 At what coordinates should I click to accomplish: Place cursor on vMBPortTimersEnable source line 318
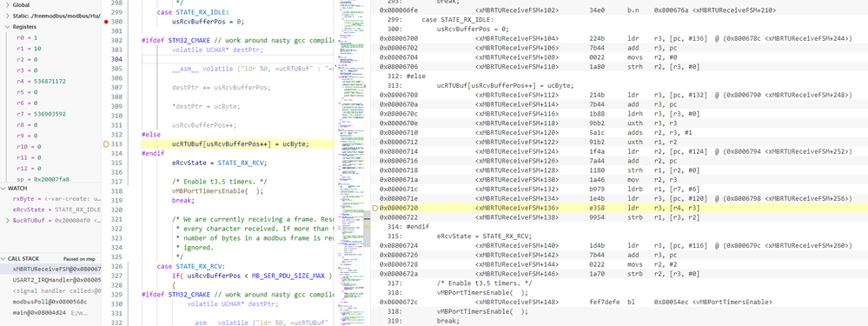pos(218,190)
